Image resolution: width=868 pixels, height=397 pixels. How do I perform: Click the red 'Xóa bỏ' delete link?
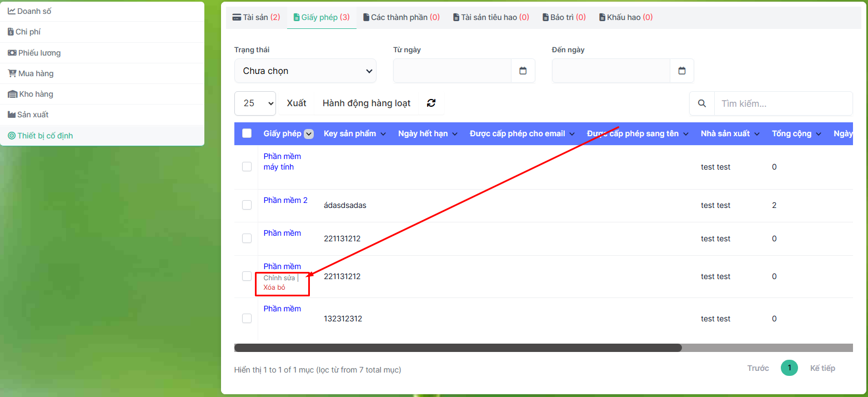274,287
